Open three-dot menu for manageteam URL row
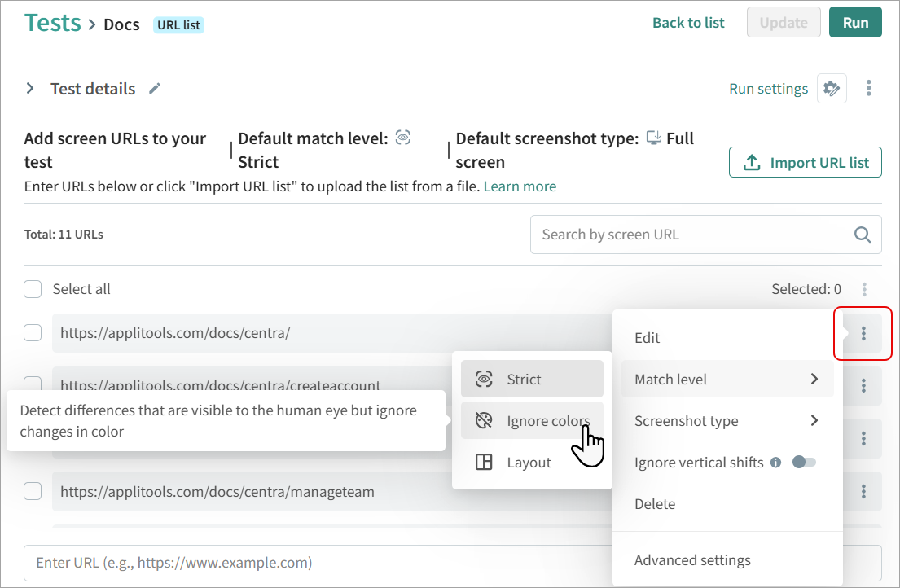 point(863,492)
